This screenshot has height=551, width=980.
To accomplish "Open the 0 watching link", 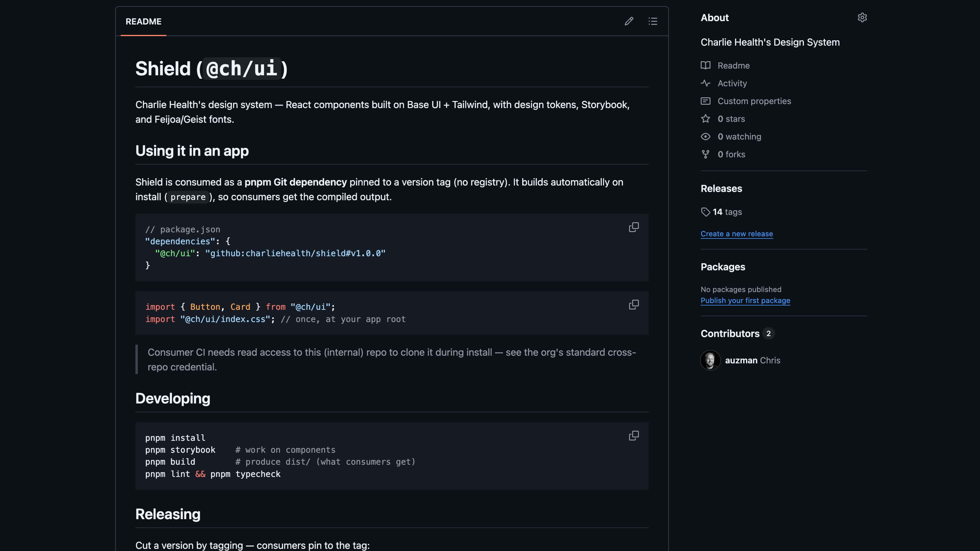I will pyautogui.click(x=739, y=137).
